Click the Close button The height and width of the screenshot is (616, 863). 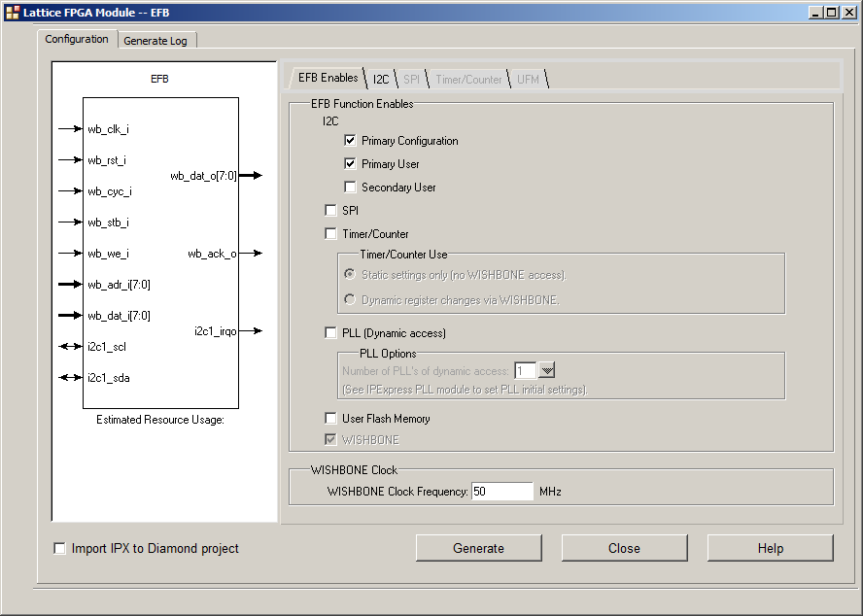(624, 548)
